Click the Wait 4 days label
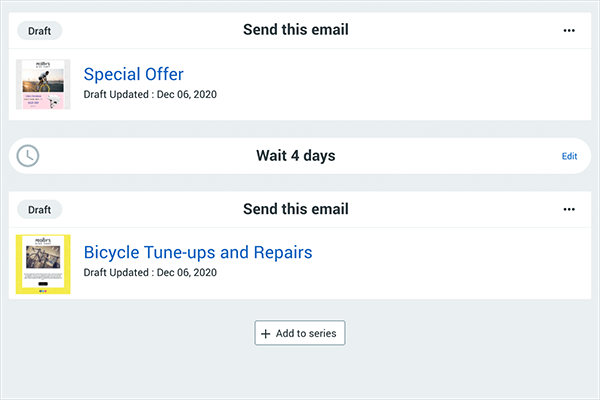This screenshot has width=600, height=400. [x=295, y=156]
